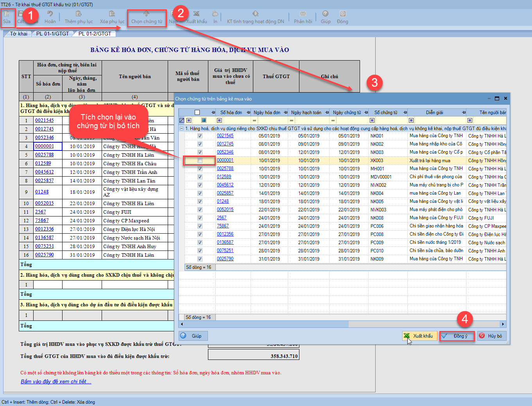The image size is (532, 406).
Task: Open Ngày chứng từ filter operator dropdown
Action: pos(333,120)
